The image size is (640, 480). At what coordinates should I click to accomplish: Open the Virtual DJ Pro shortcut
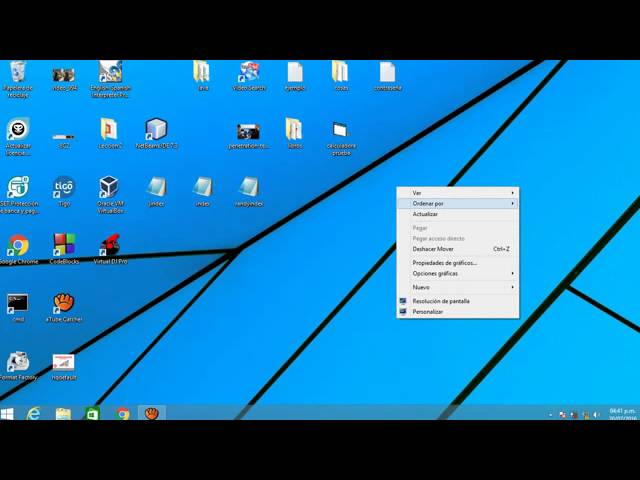point(109,246)
